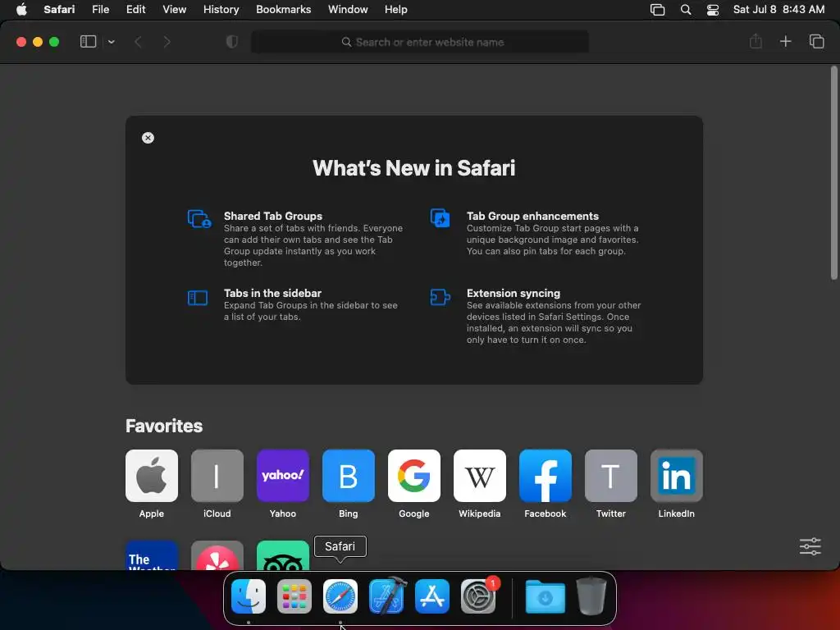Open Stage Manager from the menu bar
Image resolution: width=840 pixels, height=630 pixels.
point(657,10)
